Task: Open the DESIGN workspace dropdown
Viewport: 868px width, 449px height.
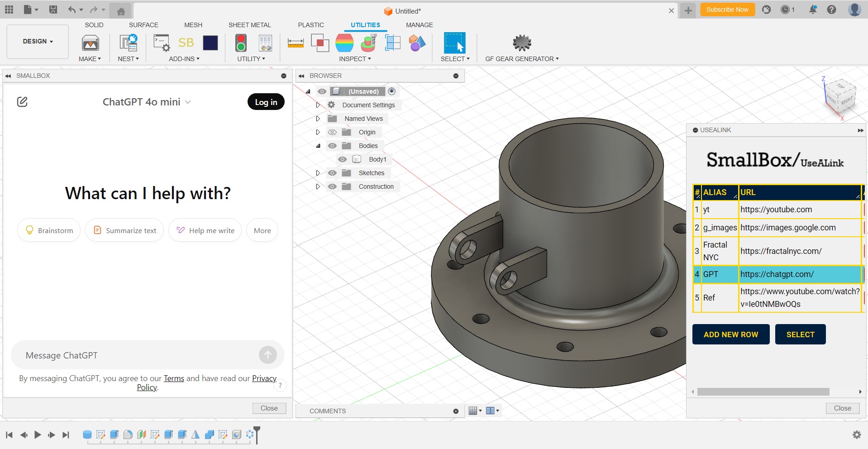Action: [38, 41]
